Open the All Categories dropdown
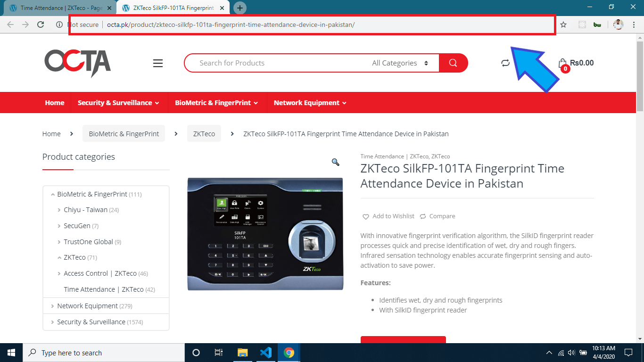Viewport: 644px width, 362px height. (x=400, y=63)
